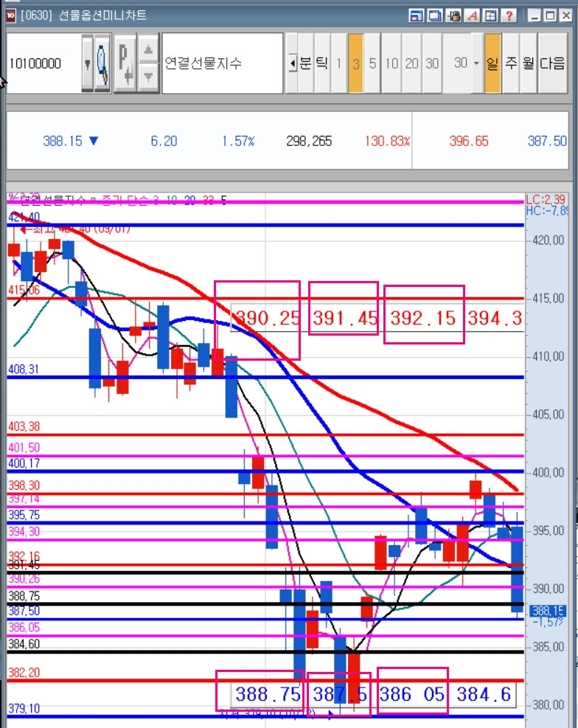Click the first window-arrange icon in title bar
The image size is (578, 728).
click(416, 15)
